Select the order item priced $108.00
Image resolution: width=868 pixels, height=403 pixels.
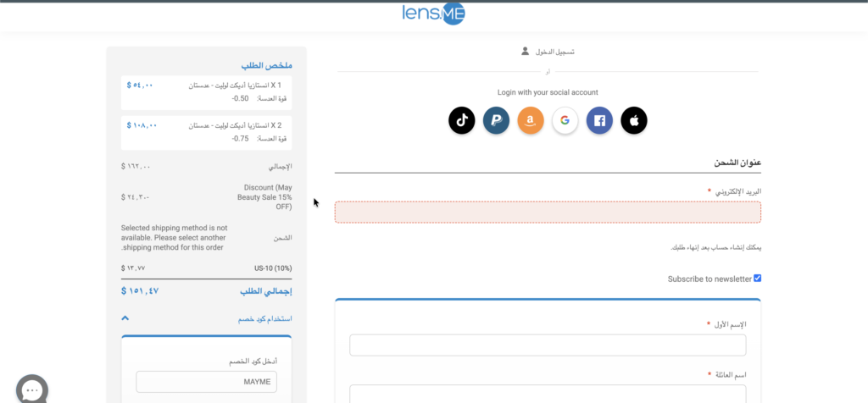click(206, 133)
